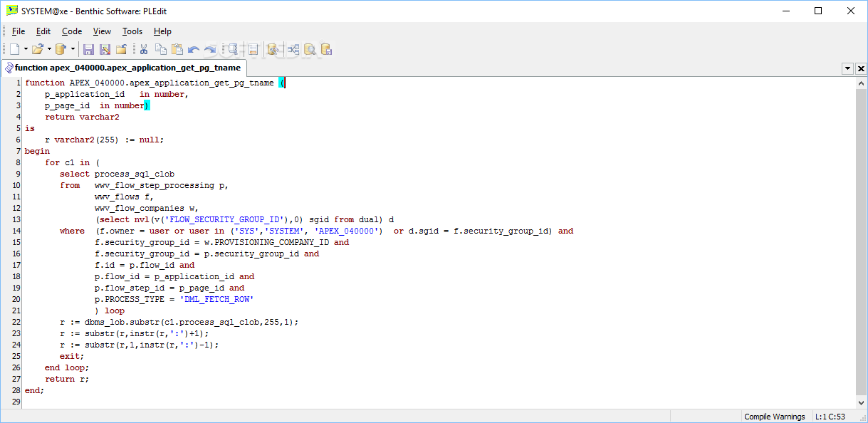This screenshot has height=423, width=868.
Task: Click 'exit;' on line 25
Action: tap(72, 356)
